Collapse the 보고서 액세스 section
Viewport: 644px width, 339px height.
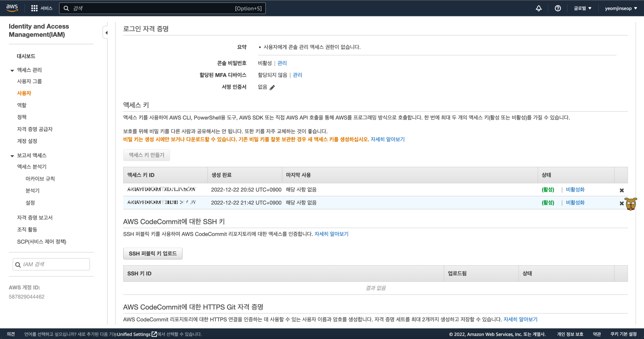(x=12, y=156)
